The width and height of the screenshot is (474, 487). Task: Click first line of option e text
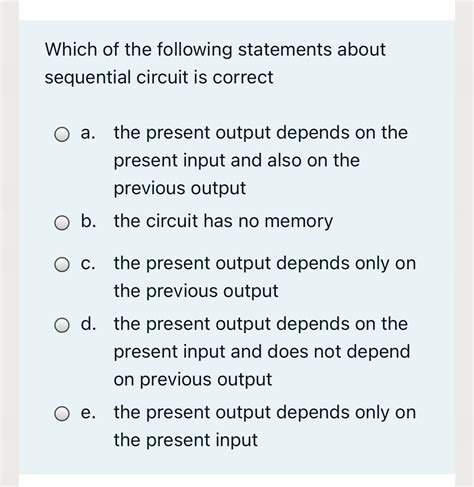coord(265,413)
